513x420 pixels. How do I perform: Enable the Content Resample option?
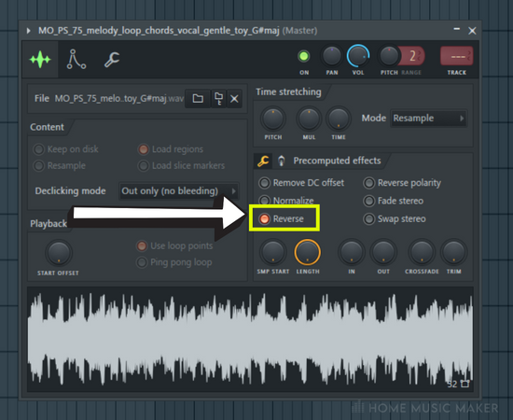[60, 165]
